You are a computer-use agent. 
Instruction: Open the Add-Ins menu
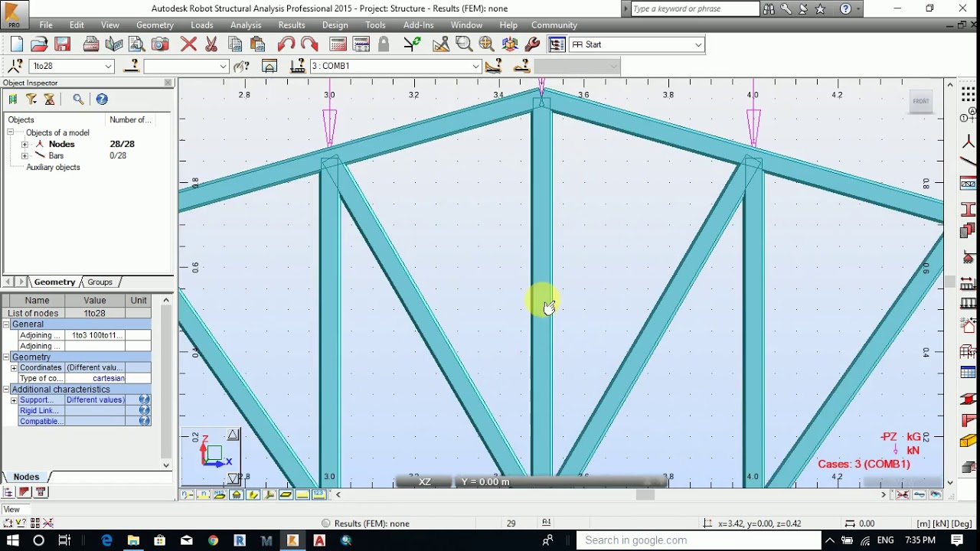click(418, 24)
